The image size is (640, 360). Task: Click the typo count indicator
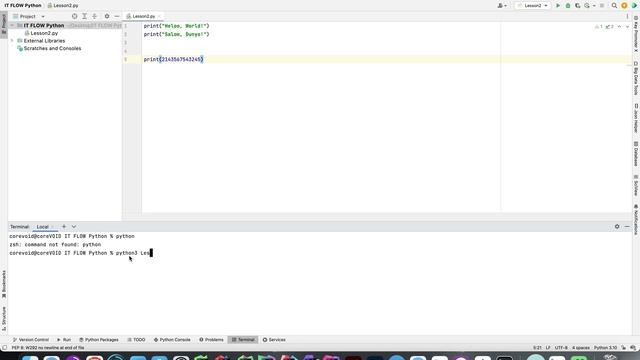pyautogui.click(x=609, y=27)
